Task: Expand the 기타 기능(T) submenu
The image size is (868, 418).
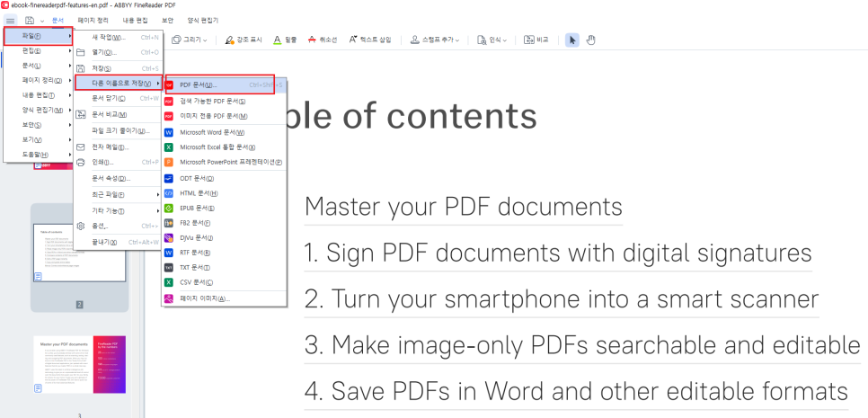Action: [x=118, y=211]
